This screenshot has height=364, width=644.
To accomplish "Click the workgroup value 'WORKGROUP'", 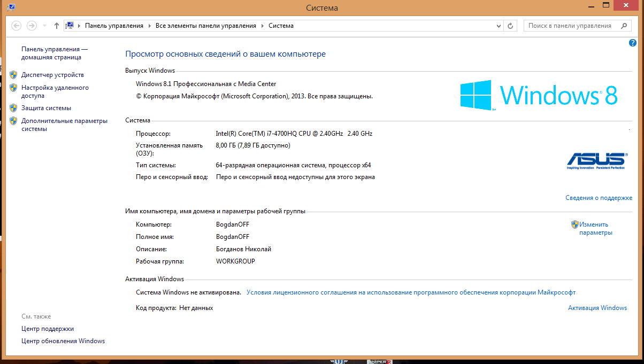I will [x=235, y=261].
